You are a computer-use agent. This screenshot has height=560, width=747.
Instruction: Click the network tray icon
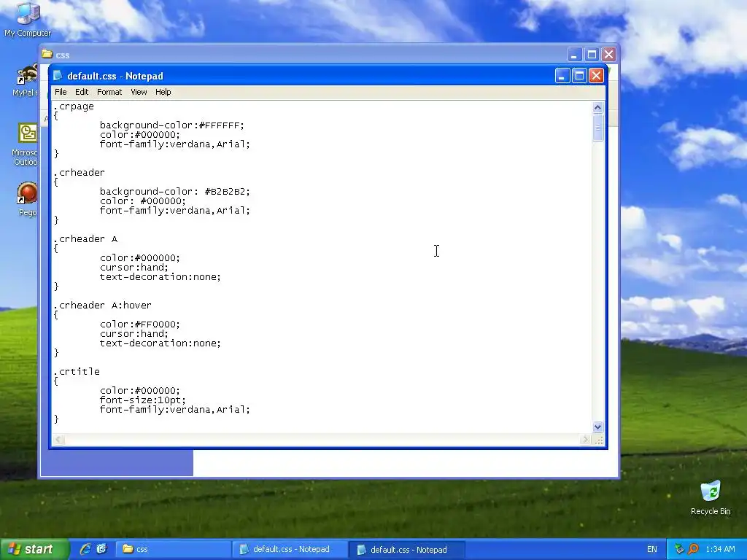coord(679,549)
